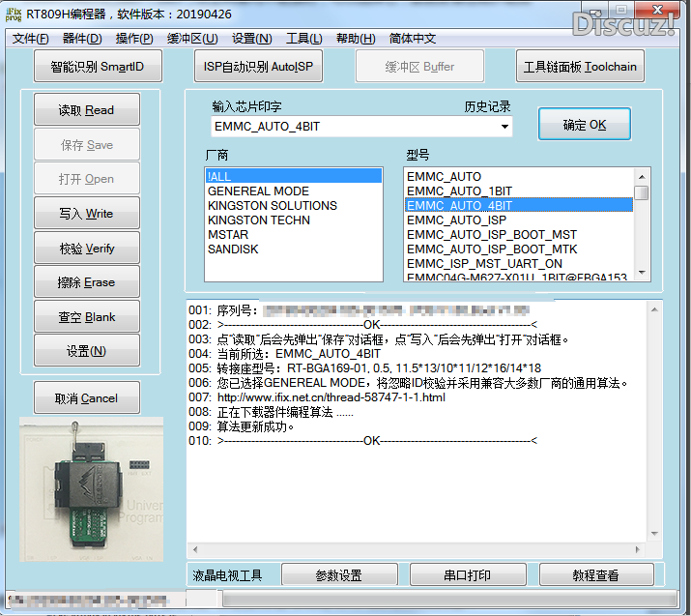Select EMMC_AUTO_ISP model

[x=519, y=220]
